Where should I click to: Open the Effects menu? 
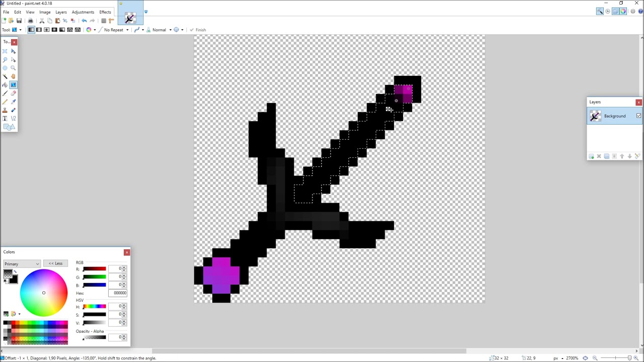point(105,12)
